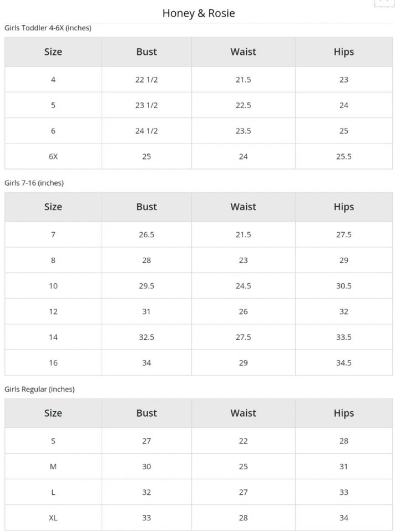Screen dimensions: 395x532
Task: Select toddler size 6X row label
Action: tap(53, 156)
